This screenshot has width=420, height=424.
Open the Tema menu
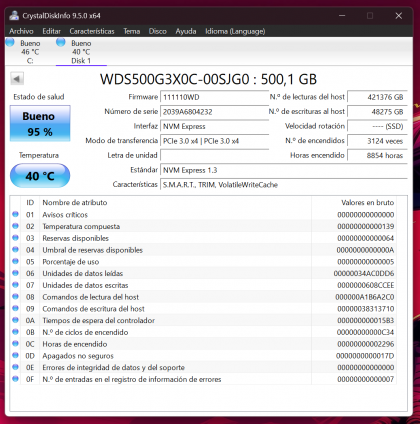point(132,31)
